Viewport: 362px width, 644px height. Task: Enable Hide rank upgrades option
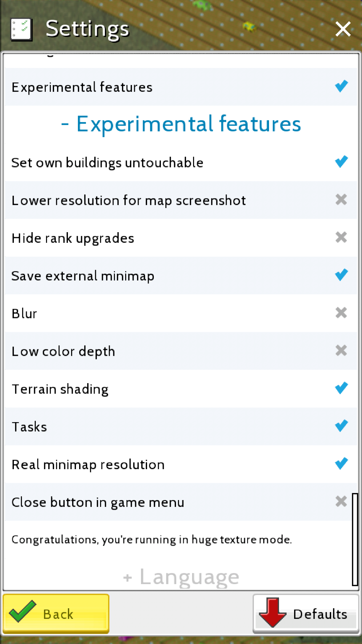coord(181,238)
